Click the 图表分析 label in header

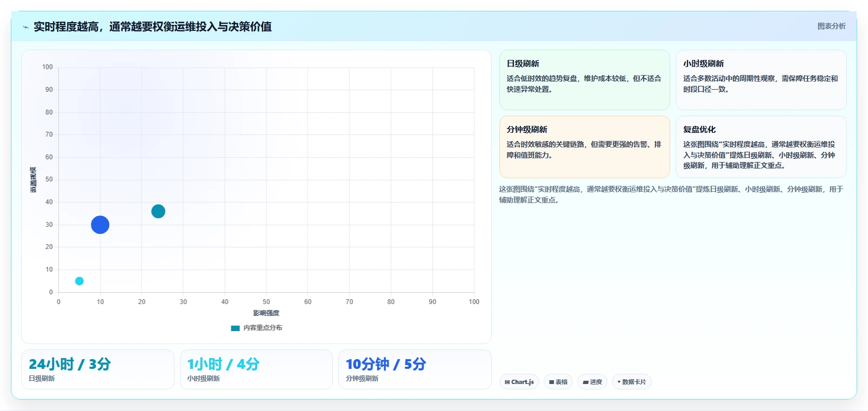pyautogui.click(x=831, y=26)
